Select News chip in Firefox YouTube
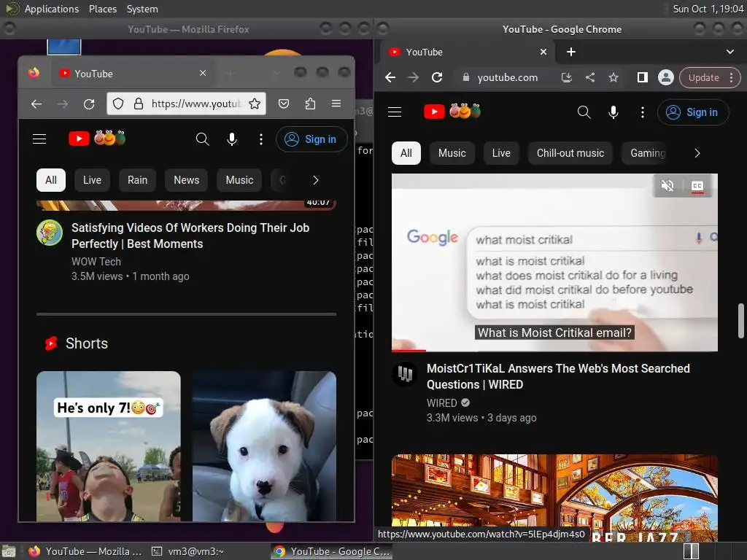 point(186,180)
